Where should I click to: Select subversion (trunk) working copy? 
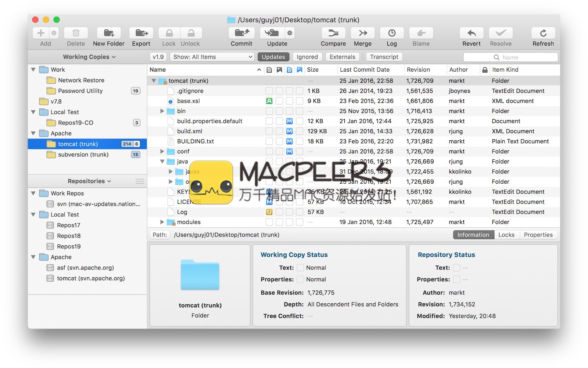point(83,155)
